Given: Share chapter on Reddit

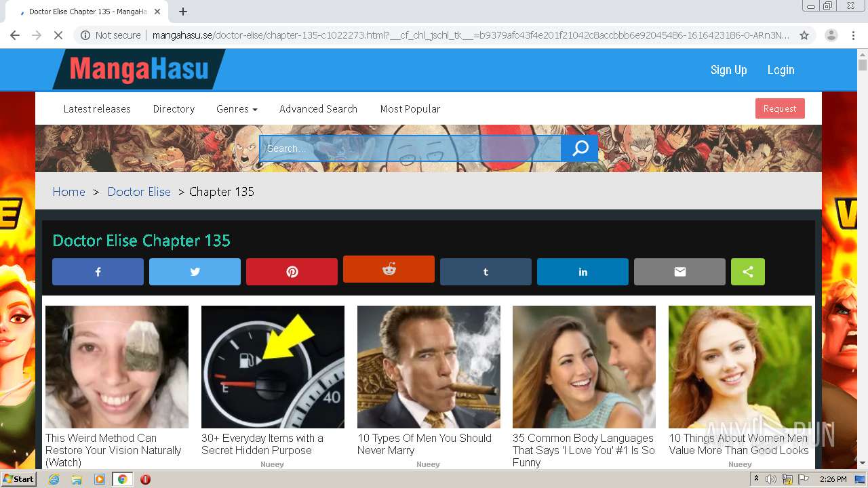Looking at the screenshot, I should pos(389,269).
